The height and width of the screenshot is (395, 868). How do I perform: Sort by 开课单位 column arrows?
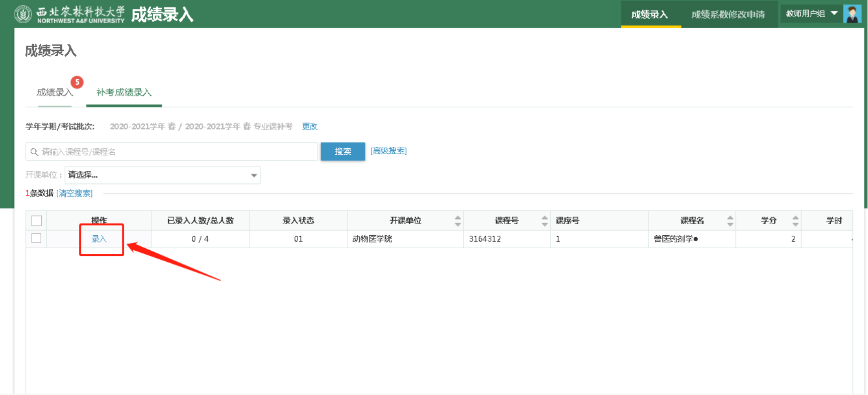tap(457, 221)
